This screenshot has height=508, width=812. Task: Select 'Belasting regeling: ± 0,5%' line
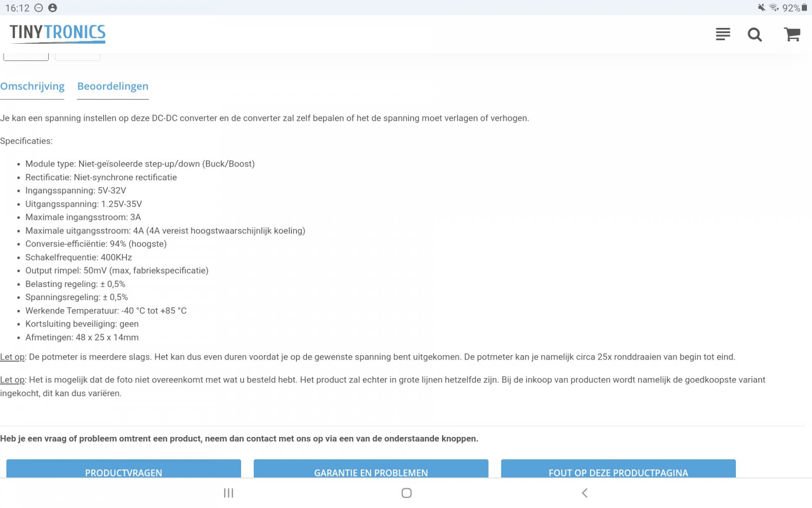point(75,284)
